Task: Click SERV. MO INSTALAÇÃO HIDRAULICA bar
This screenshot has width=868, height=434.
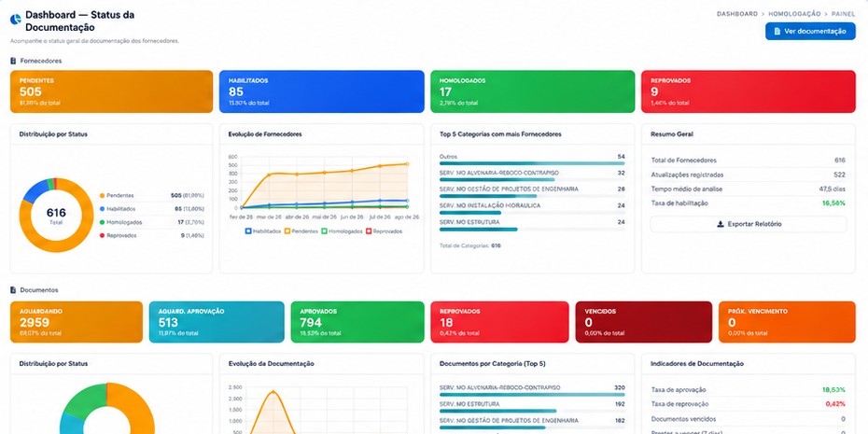Action: [470, 213]
